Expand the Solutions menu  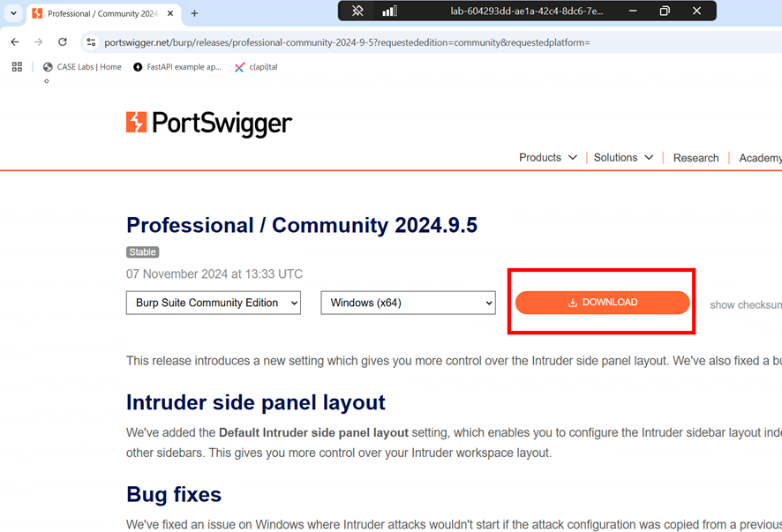pos(623,158)
